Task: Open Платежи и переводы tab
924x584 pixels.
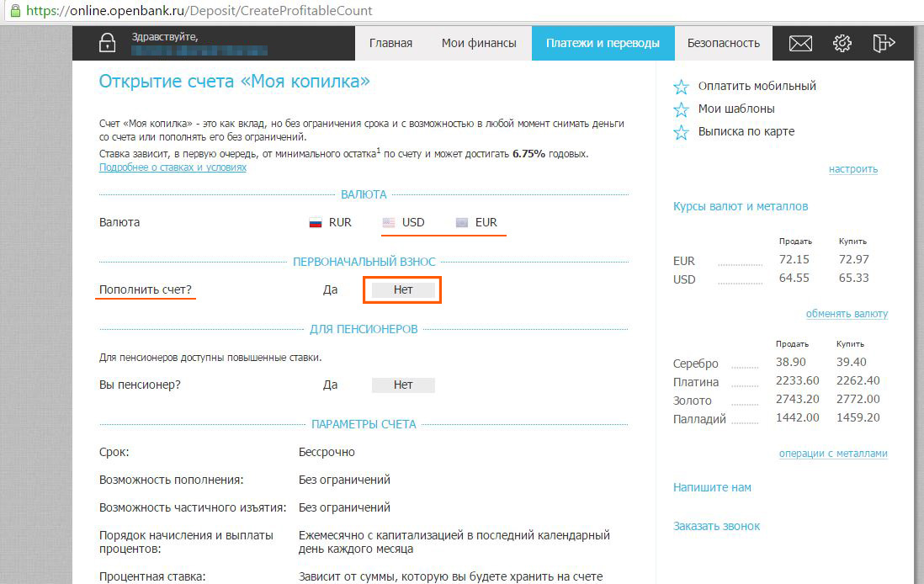Action: [603, 44]
